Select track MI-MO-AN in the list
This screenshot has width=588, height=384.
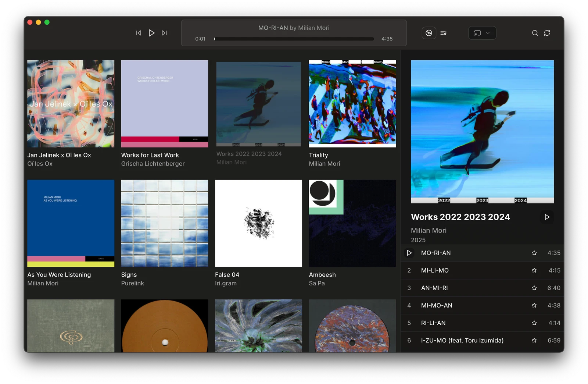[x=437, y=305]
